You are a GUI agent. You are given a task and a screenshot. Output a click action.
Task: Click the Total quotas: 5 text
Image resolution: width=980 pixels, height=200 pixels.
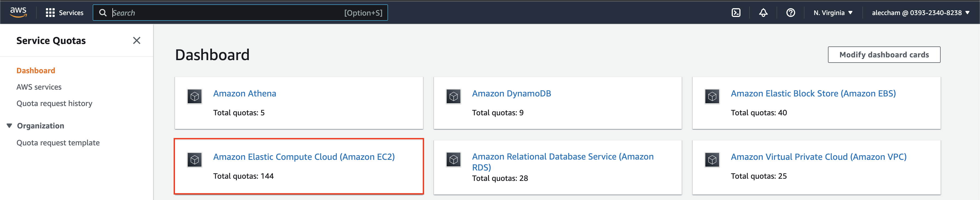coord(239,113)
